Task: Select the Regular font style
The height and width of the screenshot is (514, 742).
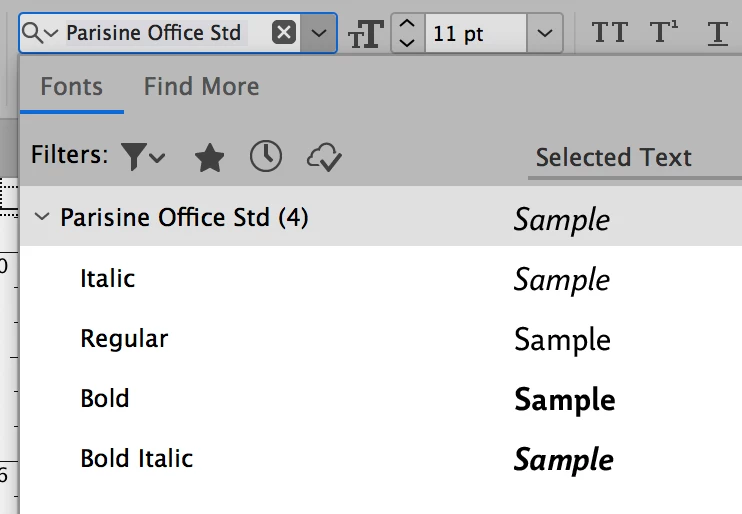Action: tap(124, 339)
